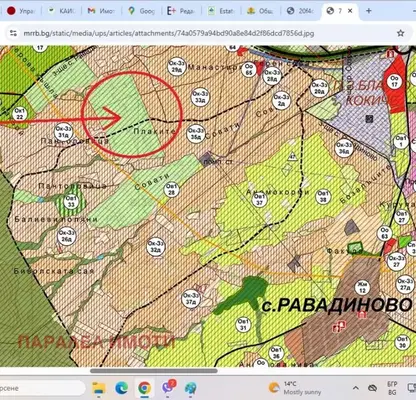Click the Ов1 33 zone marker

point(71,202)
